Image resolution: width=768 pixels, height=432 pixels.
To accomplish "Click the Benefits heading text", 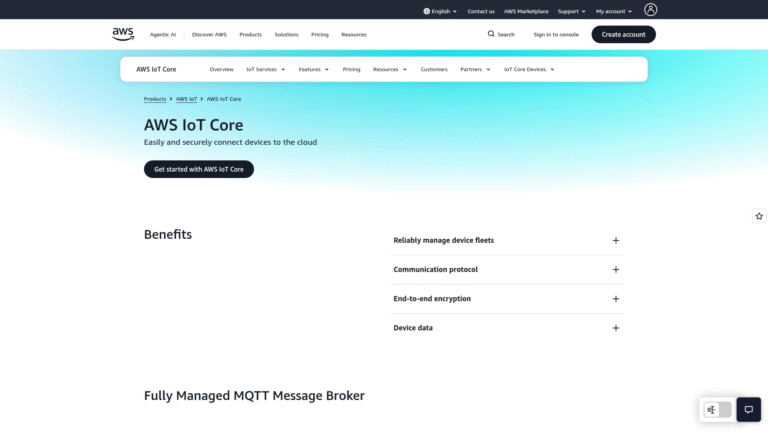I will (x=168, y=235).
